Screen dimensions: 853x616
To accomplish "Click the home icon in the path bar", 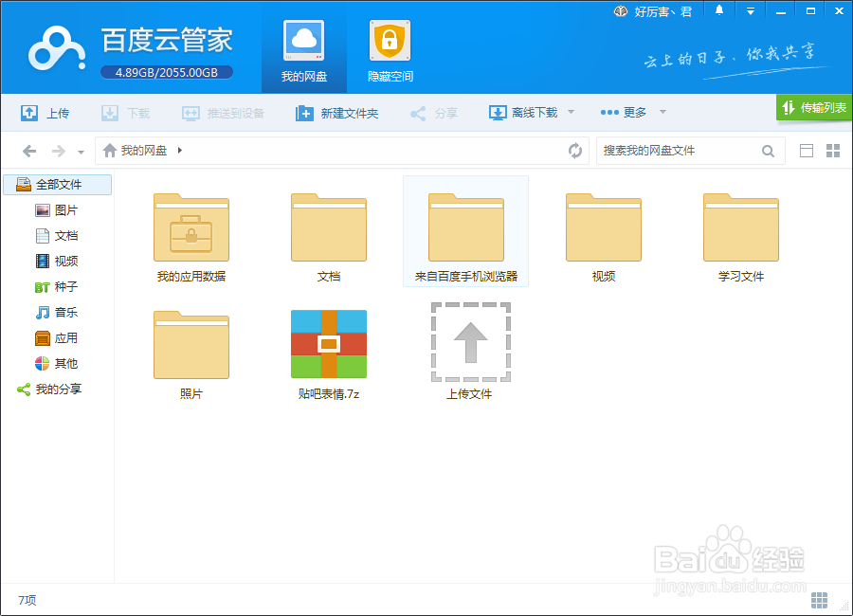I will coord(110,150).
